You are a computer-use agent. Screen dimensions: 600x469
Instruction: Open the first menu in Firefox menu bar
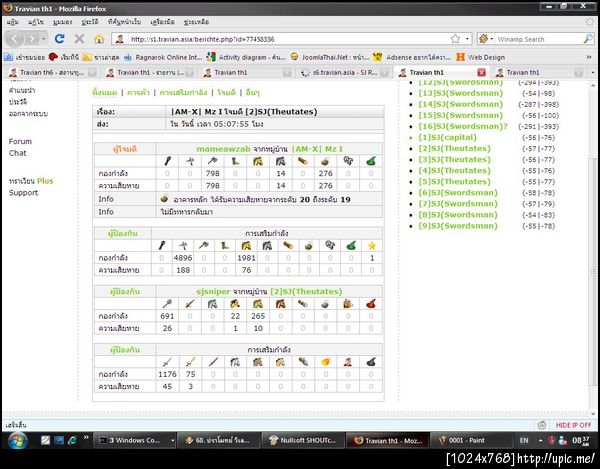tap(13, 22)
